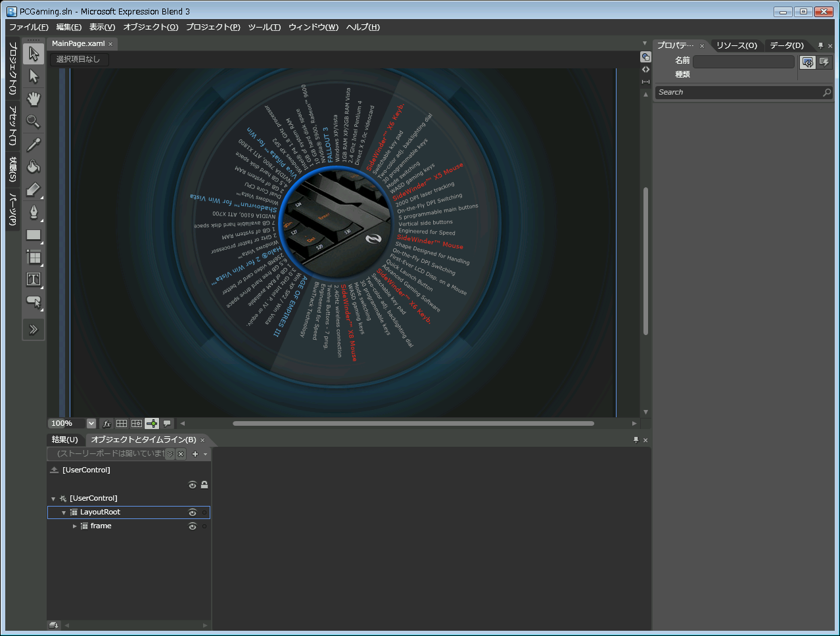
Task: Hide the LayoutRoot element
Action: point(193,512)
